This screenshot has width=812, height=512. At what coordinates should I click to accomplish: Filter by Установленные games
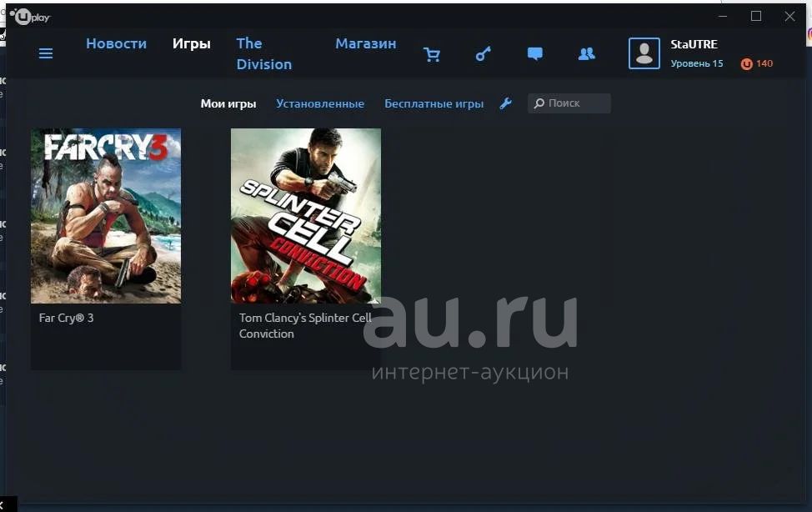click(320, 103)
